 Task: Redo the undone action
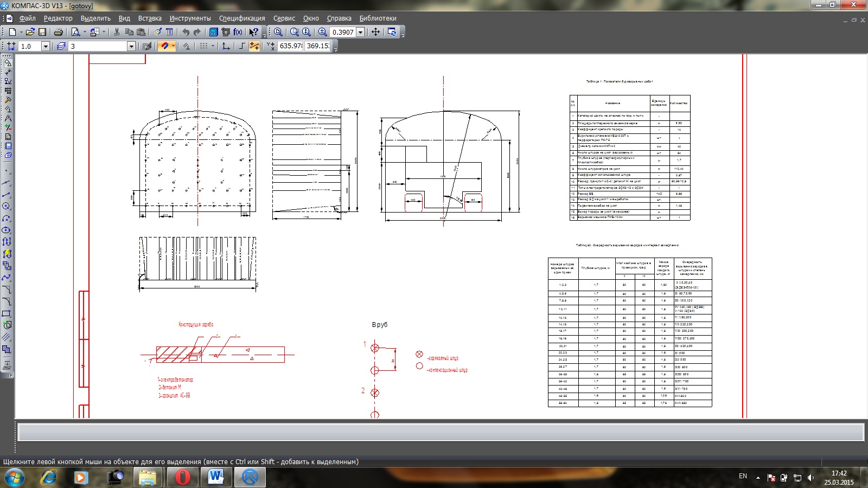[x=197, y=32]
